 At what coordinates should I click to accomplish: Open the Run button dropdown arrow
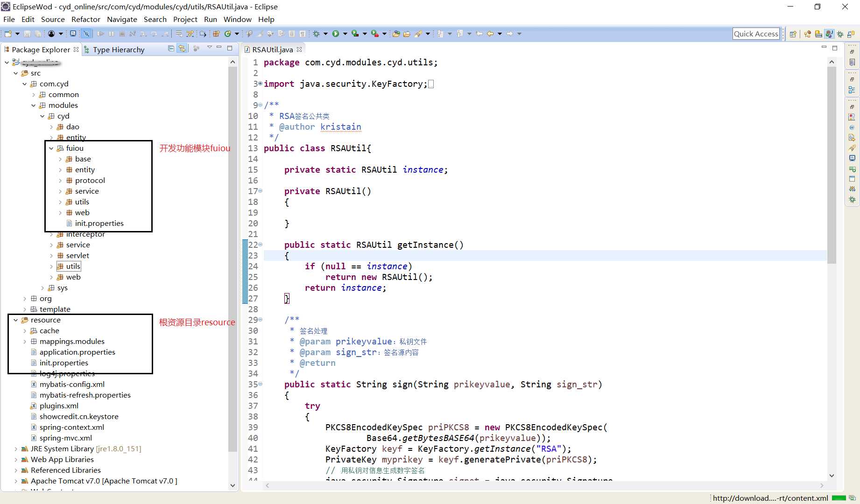click(x=345, y=34)
